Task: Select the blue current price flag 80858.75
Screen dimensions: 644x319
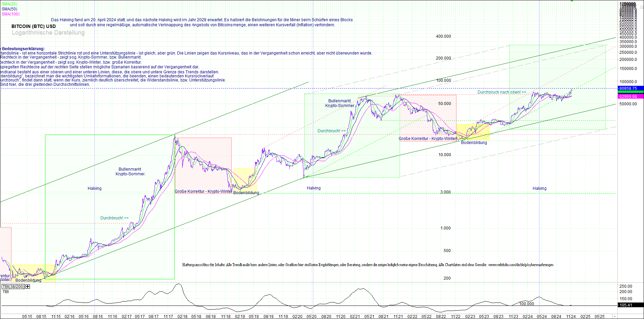Action: point(631,88)
